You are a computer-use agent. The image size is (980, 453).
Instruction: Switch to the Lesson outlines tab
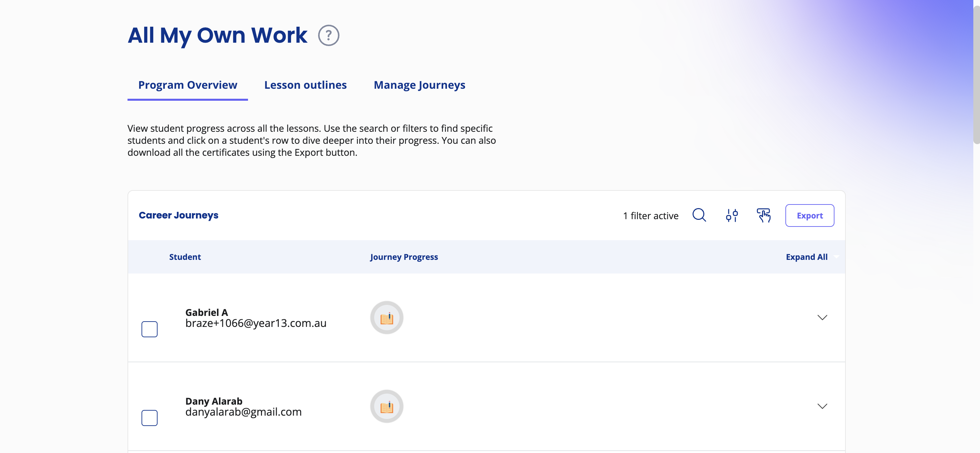(305, 85)
